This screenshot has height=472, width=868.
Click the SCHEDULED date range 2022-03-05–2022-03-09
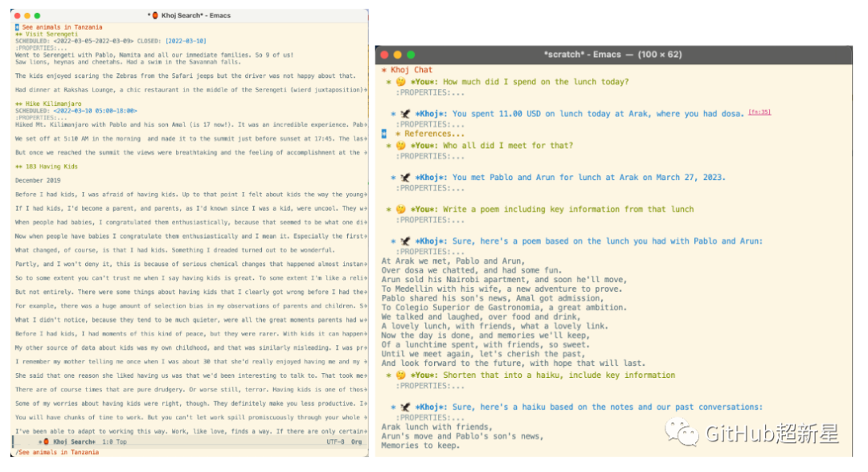pyautogui.click(x=92, y=41)
